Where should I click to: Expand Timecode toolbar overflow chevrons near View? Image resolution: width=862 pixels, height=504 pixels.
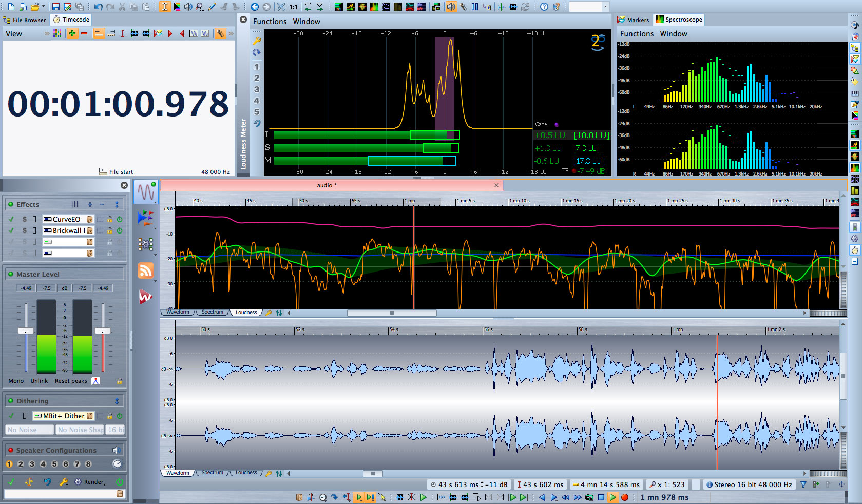point(47,33)
